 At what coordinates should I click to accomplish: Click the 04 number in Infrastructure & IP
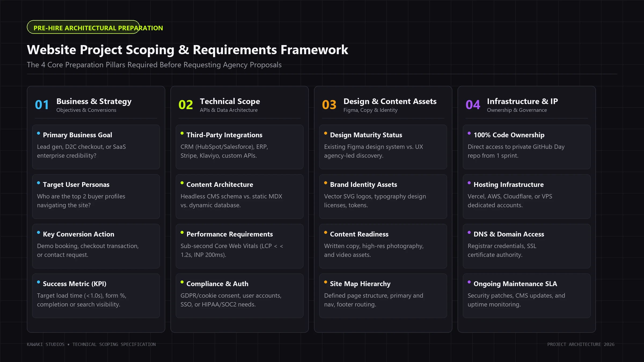pyautogui.click(x=473, y=105)
